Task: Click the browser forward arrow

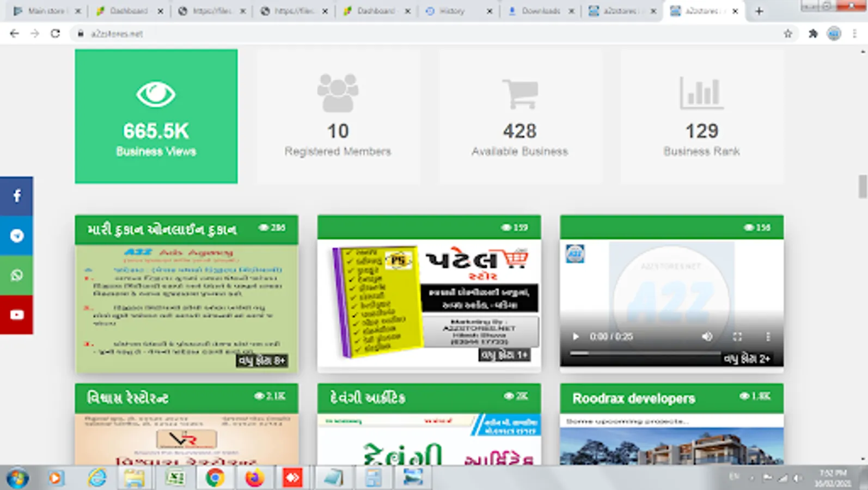Action: coord(34,33)
